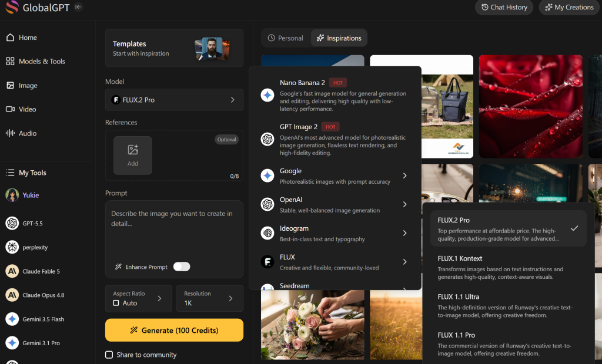Open the backpack picnic inspiration image
This screenshot has width=602, height=364.
(447, 107)
